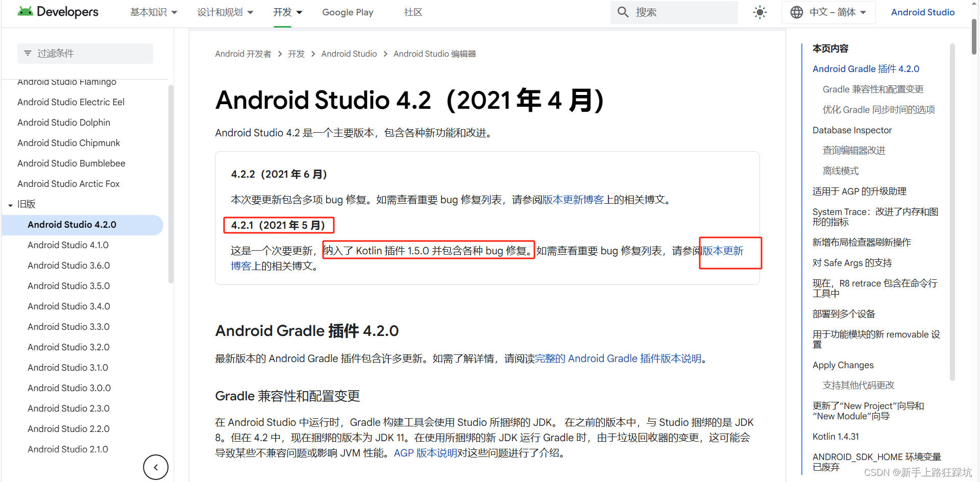Click the search magnifier icon

coord(623,12)
